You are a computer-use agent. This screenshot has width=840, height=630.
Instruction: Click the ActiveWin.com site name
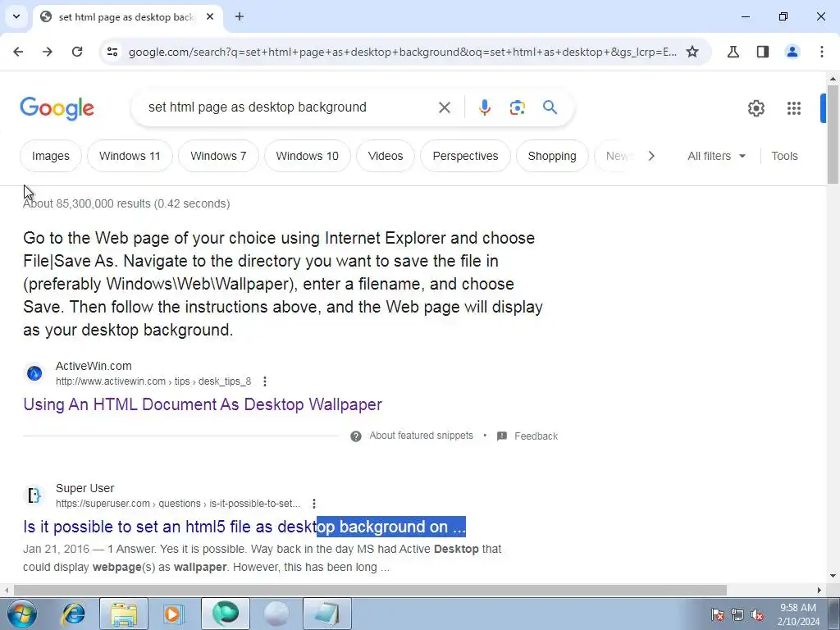94,366
